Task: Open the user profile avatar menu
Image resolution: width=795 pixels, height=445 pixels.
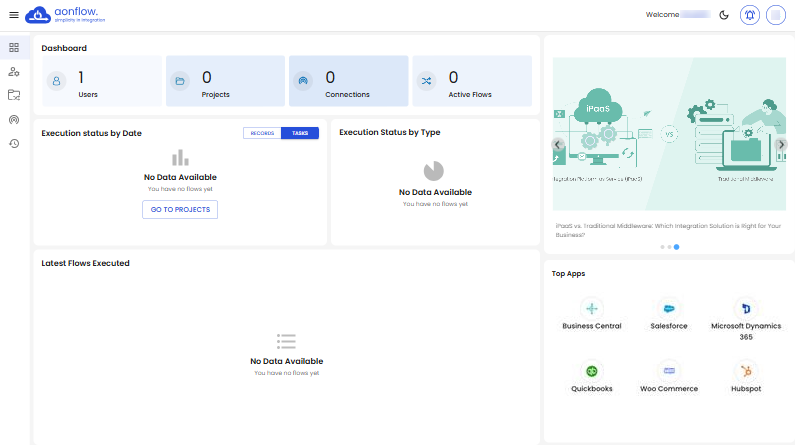Action: [775, 15]
